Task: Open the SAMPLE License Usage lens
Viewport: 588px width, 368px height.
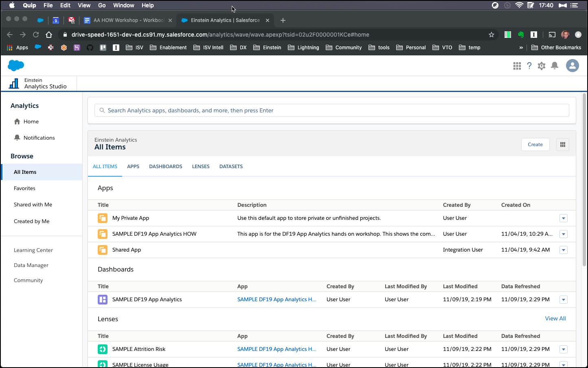Action: point(140,365)
